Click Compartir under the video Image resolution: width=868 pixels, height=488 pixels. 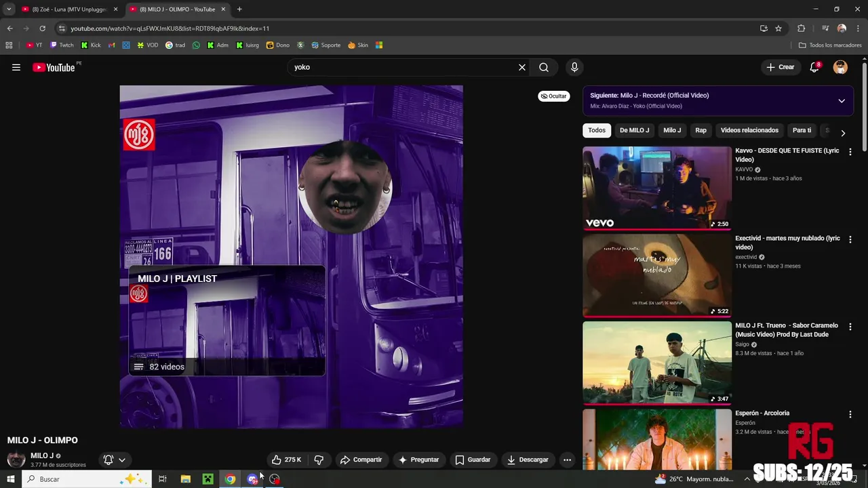361,460
